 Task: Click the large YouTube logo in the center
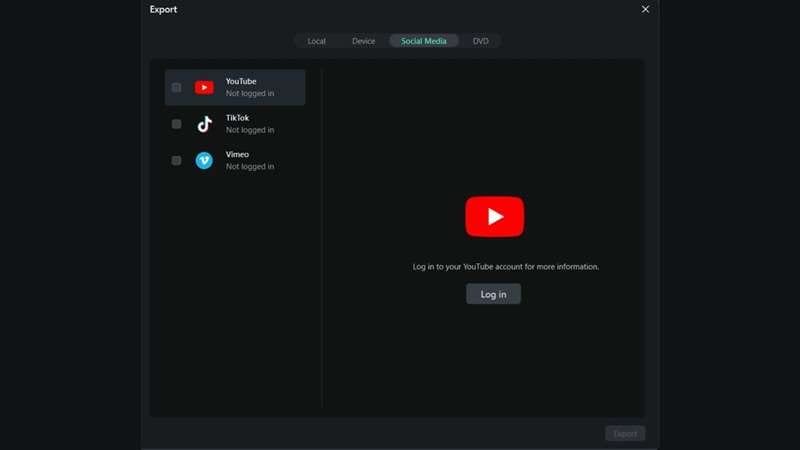click(494, 217)
